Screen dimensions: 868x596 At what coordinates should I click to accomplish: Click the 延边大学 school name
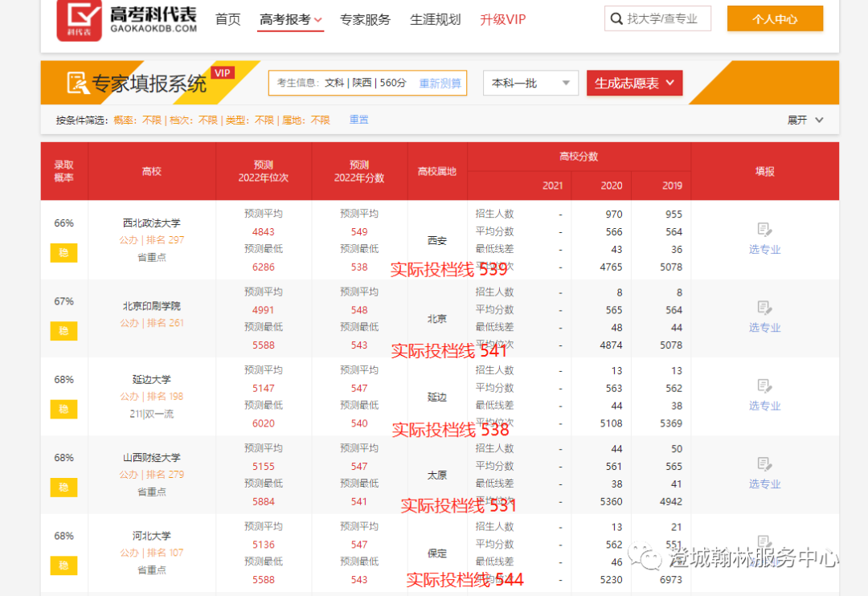(152, 380)
